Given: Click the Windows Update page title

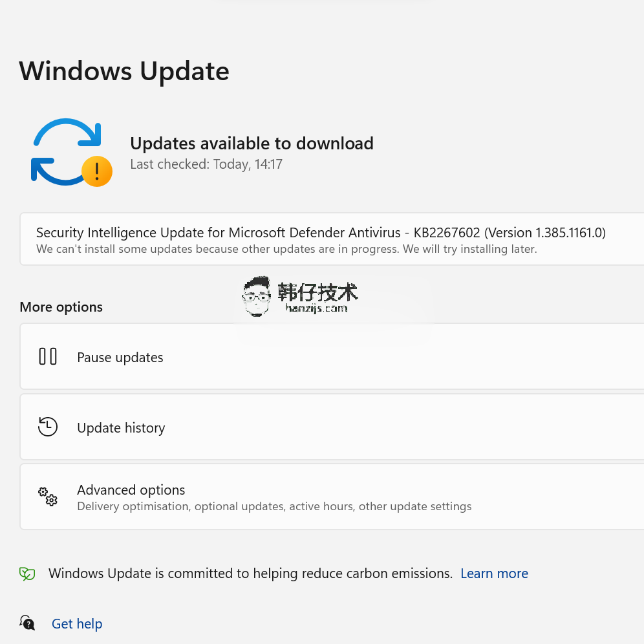Looking at the screenshot, I should click(124, 71).
